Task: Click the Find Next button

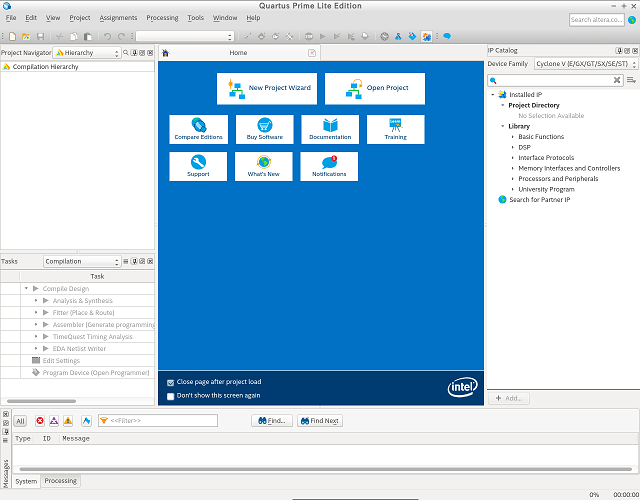Action: (x=320, y=421)
